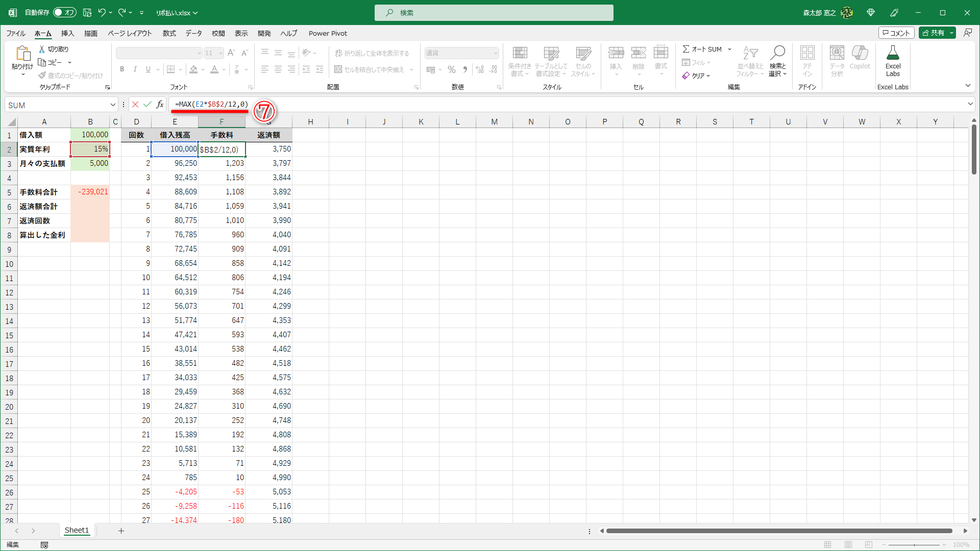Click the オートSUM icon
Screen dimensions: 980x551
tap(688, 49)
